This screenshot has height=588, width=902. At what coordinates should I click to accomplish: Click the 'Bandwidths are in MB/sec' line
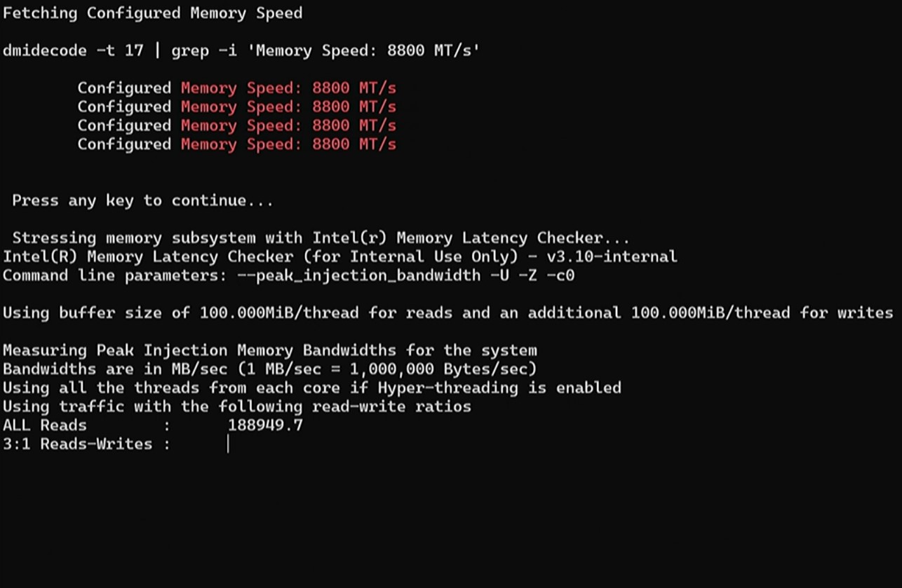pos(269,369)
